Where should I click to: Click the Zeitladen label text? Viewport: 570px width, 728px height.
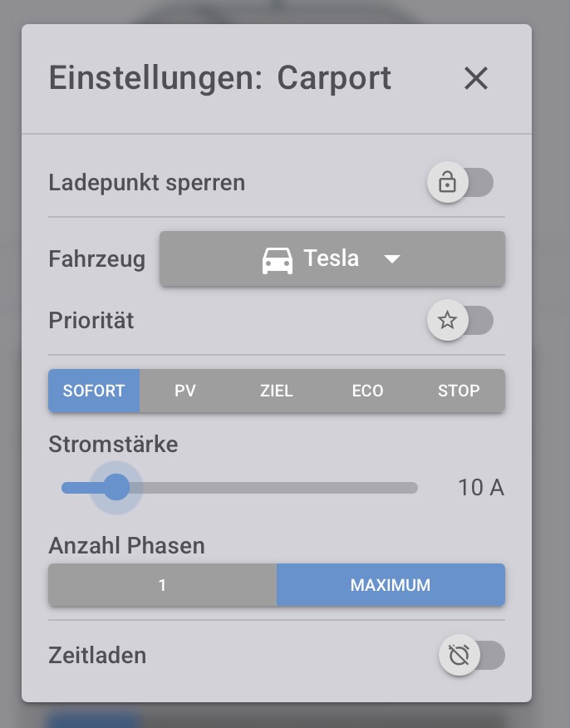point(97,656)
